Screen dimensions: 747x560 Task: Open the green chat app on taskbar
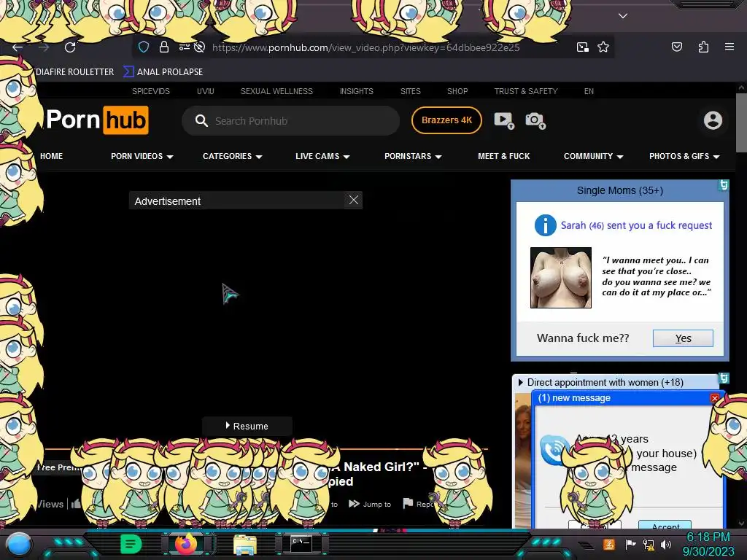[x=131, y=544]
